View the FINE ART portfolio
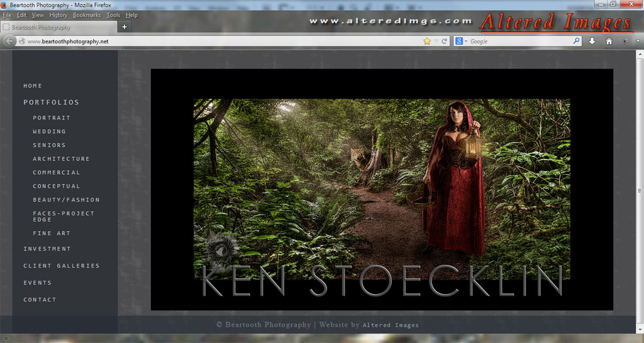This screenshot has height=343, width=644. [52, 233]
